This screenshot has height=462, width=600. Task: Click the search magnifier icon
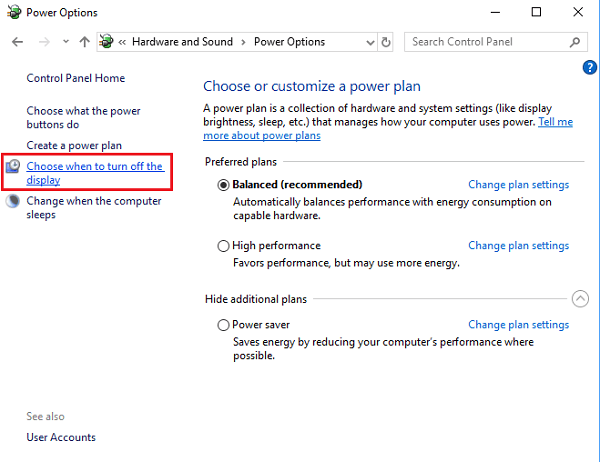(x=575, y=42)
